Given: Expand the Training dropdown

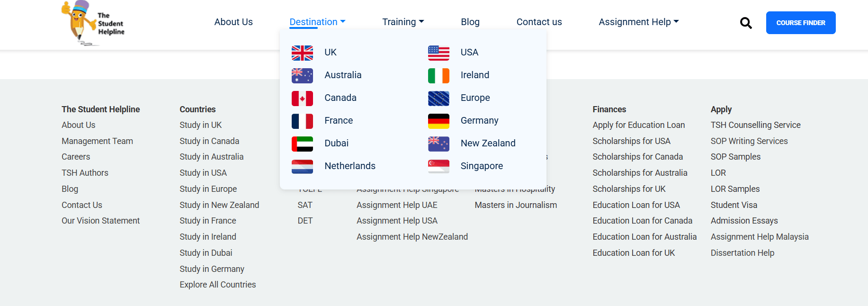Looking at the screenshot, I should click(x=403, y=22).
